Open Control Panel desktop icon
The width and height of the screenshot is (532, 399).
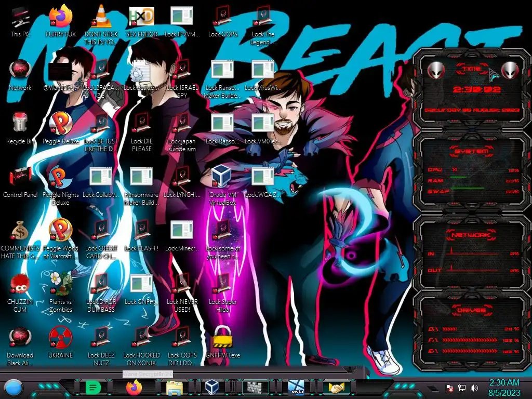(x=20, y=182)
